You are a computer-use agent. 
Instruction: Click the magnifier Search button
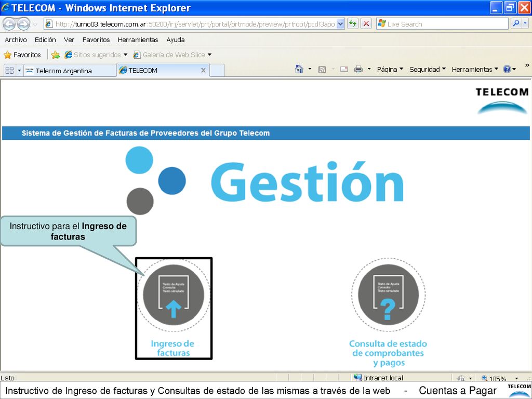[516, 23]
